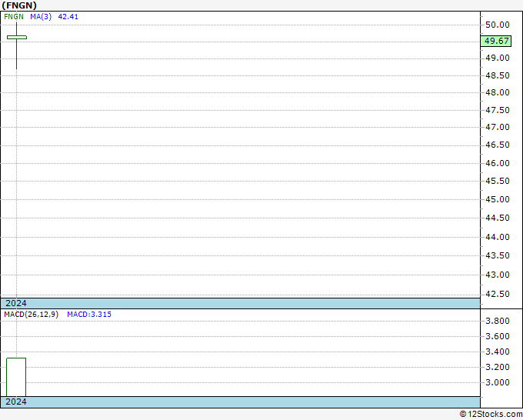
Task: Click the 3.000 MACD axis label
Action: [498, 382]
